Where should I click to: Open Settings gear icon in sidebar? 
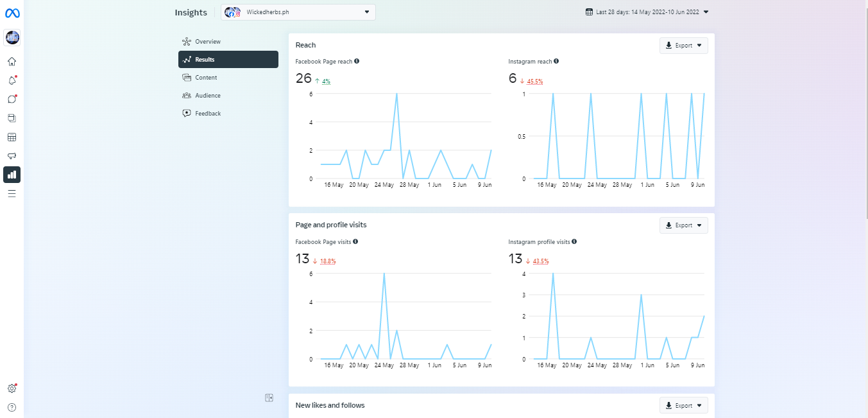click(x=12, y=388)
